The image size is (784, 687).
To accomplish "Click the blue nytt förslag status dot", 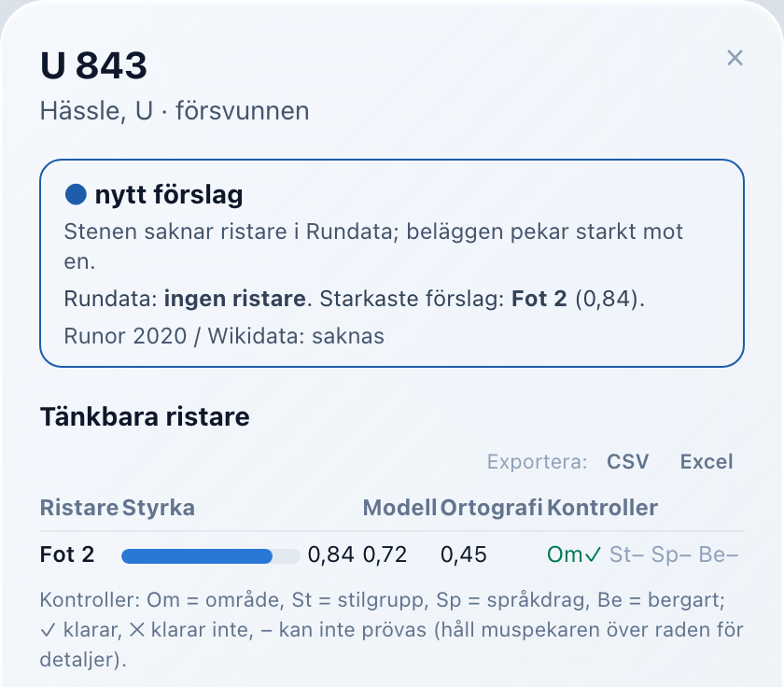I will click(76, 194).
